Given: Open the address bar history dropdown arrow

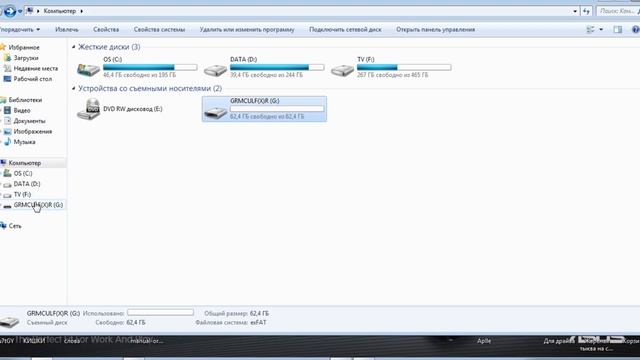Looking at the screenshot, I should coord(575,11).
